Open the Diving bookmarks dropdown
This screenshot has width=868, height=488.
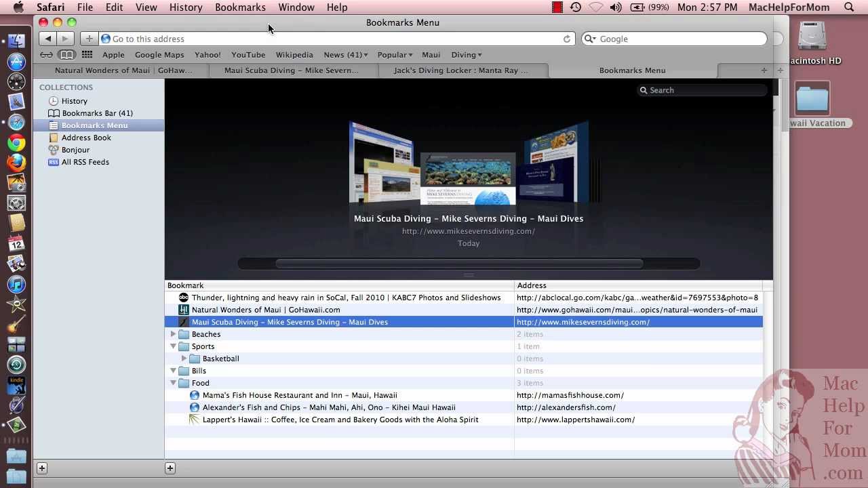coord(467,55)
